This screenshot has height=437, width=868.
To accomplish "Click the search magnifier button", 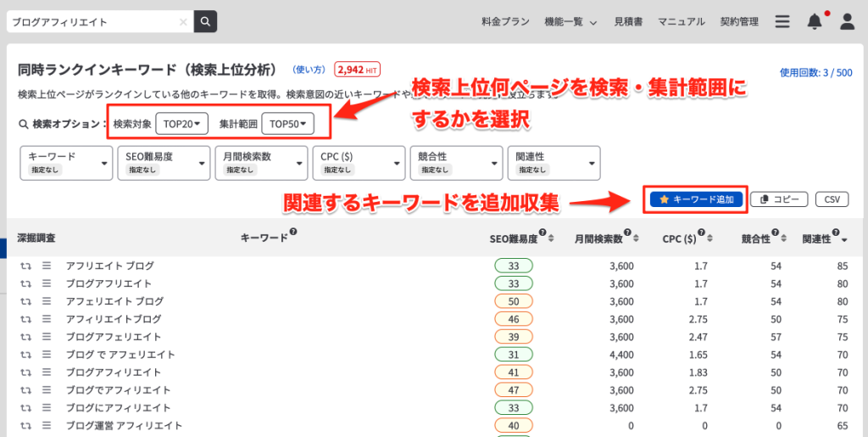I will [205, 21].
